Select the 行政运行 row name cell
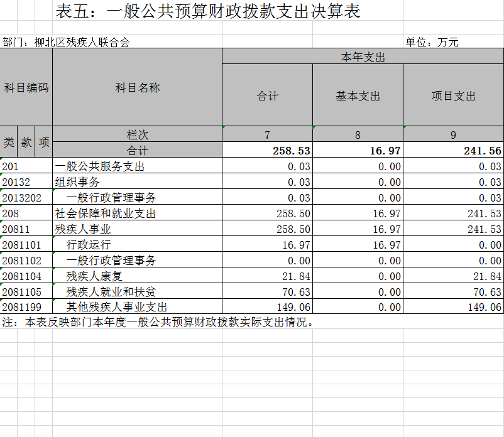Image resolution: width=504 pixels, height=437 pixels. 137,245
